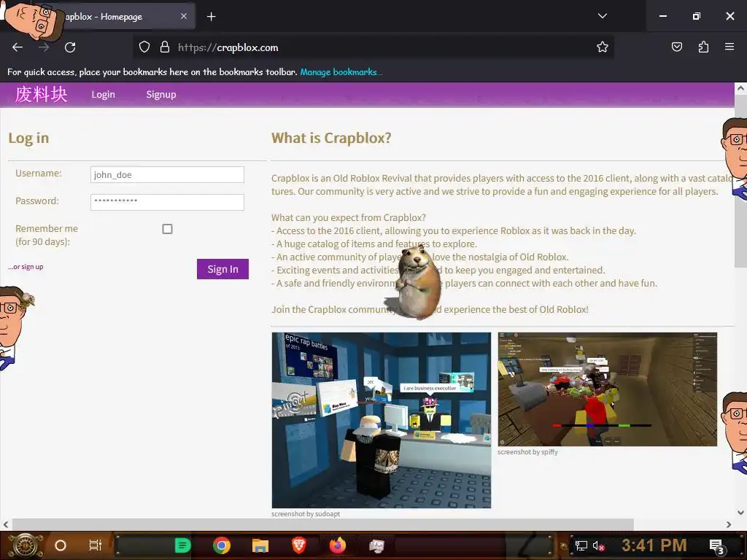
Task: Click the 'Log in' heading
Action: [28, 138]
